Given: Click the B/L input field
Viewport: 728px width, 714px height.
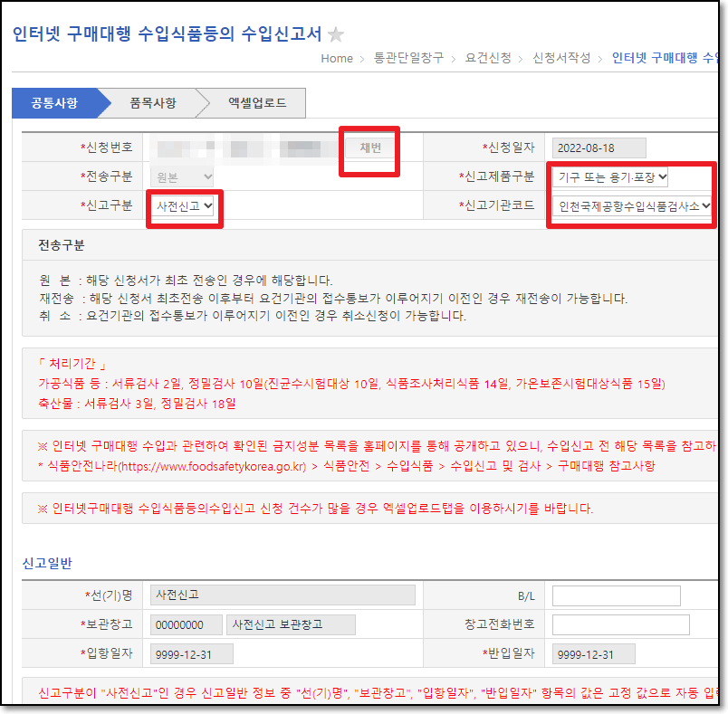Looking at the screenshot, I should pyautogui.click(x=616, y=595).
